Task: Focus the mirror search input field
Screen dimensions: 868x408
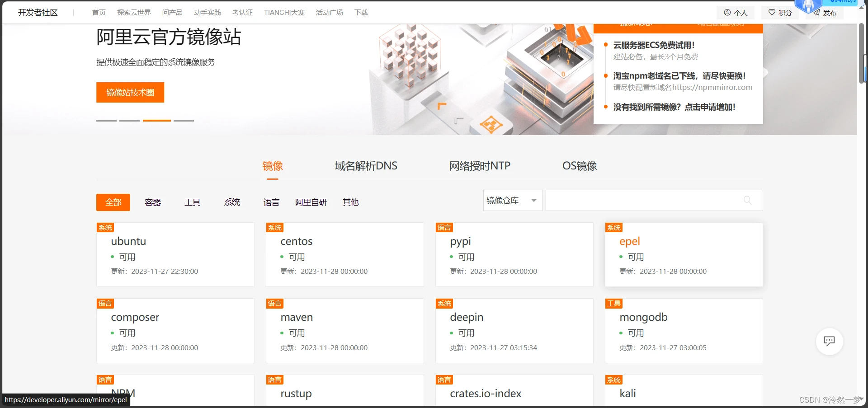Action: tap(654, 200)
